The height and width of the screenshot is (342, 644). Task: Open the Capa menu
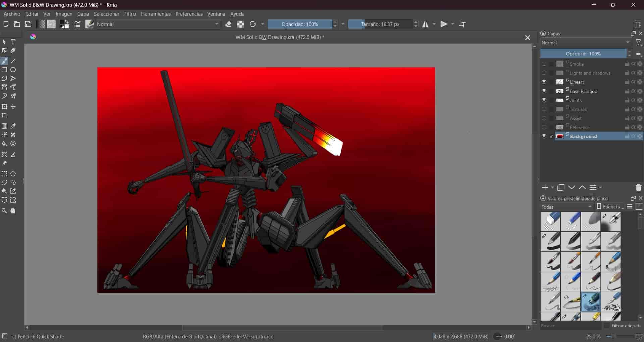83,14
